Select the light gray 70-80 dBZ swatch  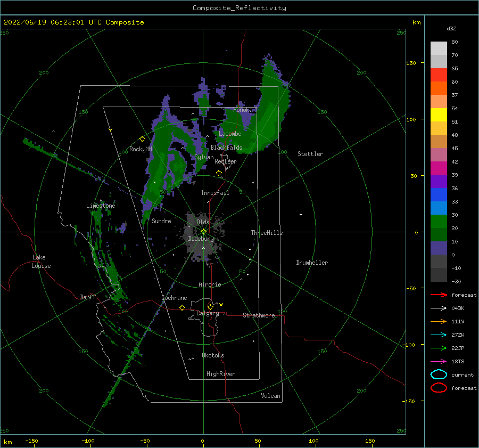tap(439, 48)
